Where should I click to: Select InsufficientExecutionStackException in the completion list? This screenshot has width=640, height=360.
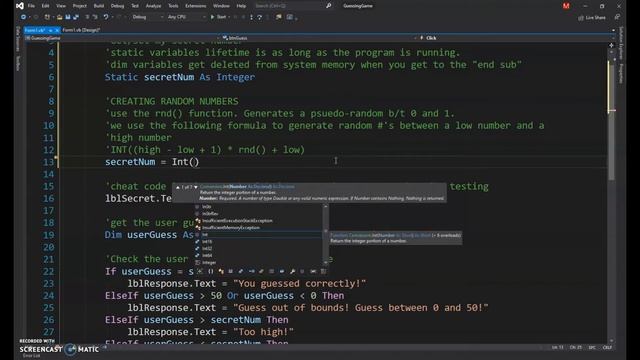point(237,221)
